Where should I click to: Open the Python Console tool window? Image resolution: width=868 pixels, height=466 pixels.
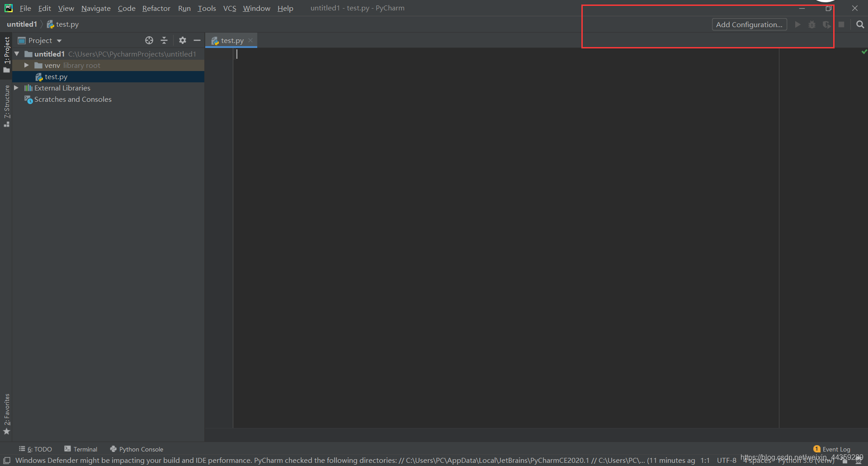click(x=137, y=449)
